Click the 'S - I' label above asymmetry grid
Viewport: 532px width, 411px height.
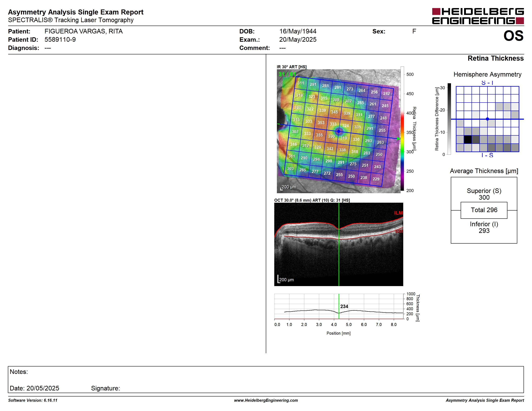pyautogui.click(x=487, y=83)
